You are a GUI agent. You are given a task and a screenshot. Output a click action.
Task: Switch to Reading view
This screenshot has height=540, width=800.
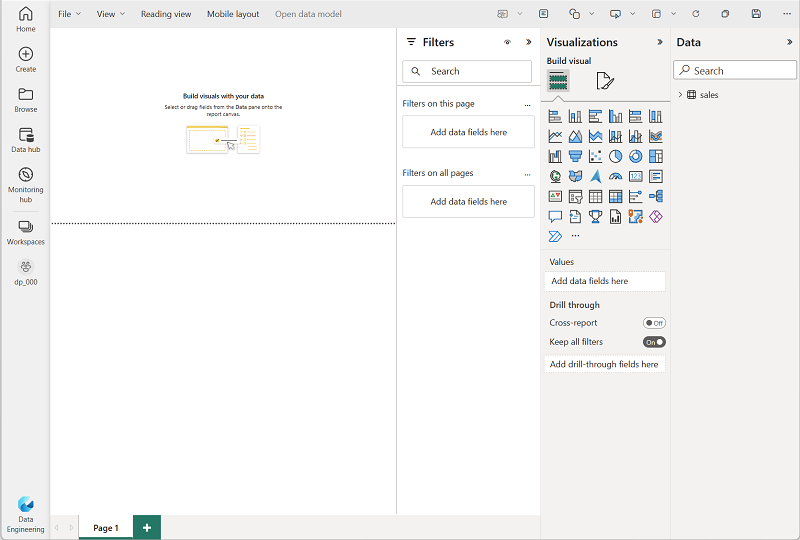pyautogui.click(x=166, y=14)
